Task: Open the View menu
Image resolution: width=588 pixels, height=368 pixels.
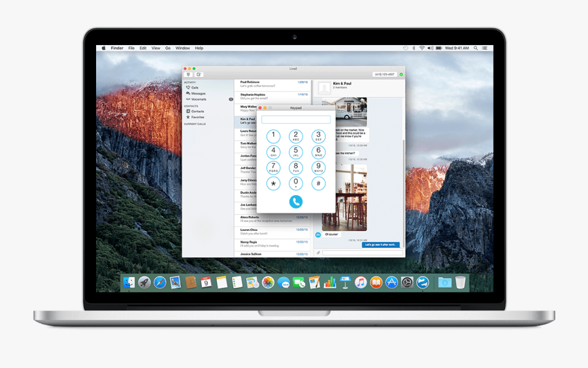Action: pyautogui.click(x=155, y=48)
